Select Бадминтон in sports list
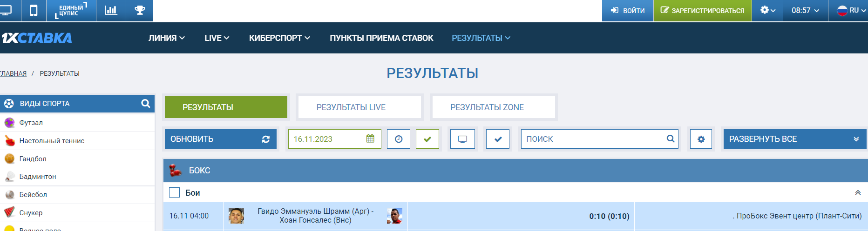The height and width of the screenshot is (231, 868). [77, 177]
